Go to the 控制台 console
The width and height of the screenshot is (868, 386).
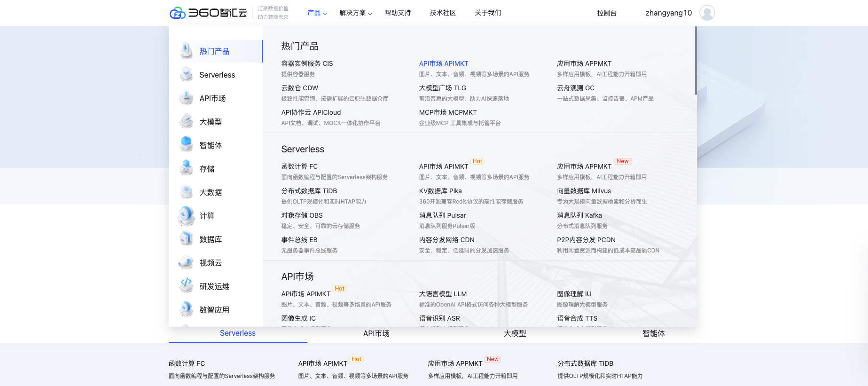[607, 13]
